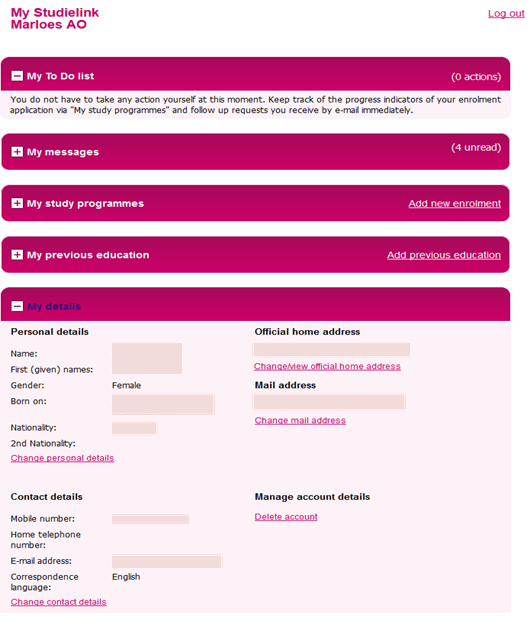This screenshot has width=531, height=622.
Task: Open the Change contact details link
Action: 58,602
